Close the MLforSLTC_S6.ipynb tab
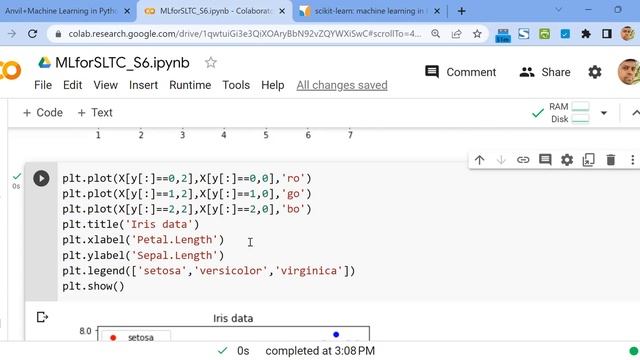The width and height of the screenshot is (640, 360). 282,11
